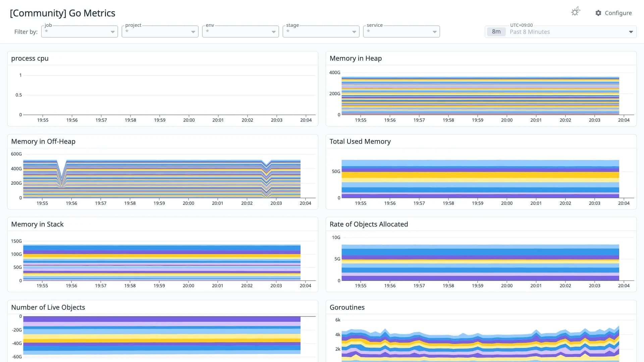Click inside the Number of Live Objects graph
The height and width of the screenshot is (362, 644).
point(162,335)
